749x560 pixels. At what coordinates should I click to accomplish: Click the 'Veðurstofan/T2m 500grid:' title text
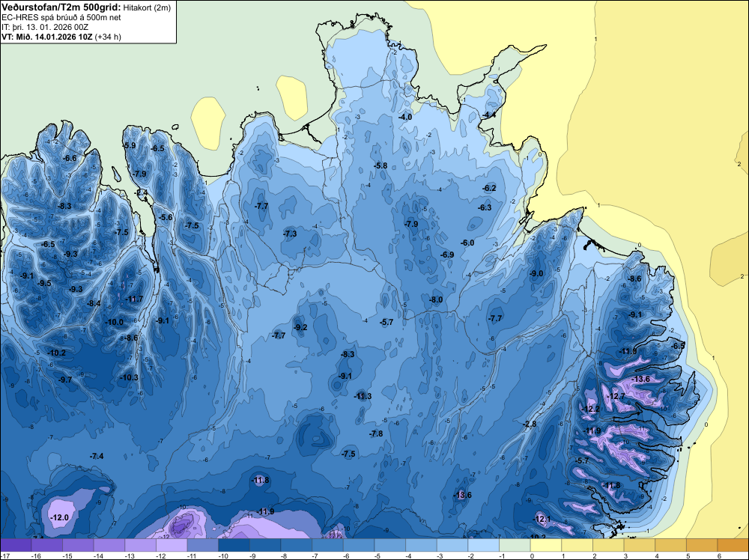[61, 7]
